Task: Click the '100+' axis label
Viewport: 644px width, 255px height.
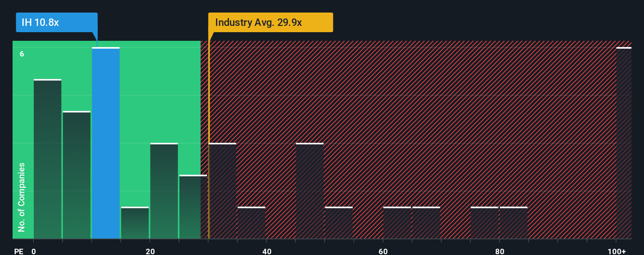Action: coord(617,251)
